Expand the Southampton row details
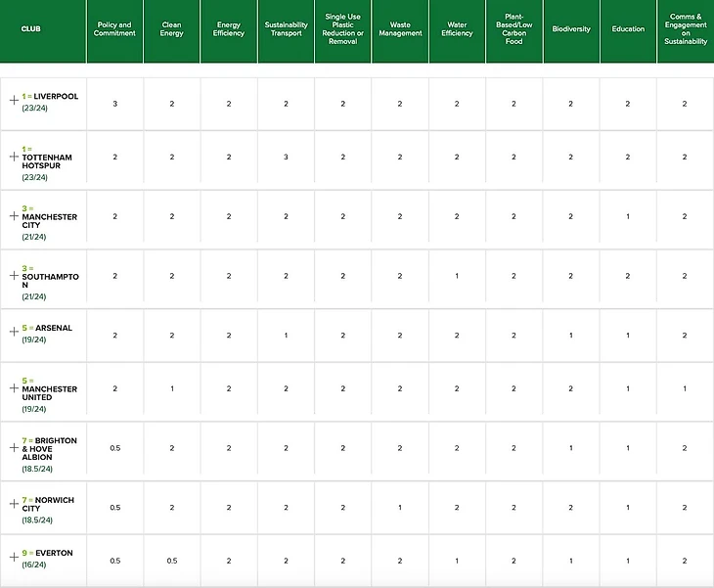The image size is (714, 588). pos(14,276)
